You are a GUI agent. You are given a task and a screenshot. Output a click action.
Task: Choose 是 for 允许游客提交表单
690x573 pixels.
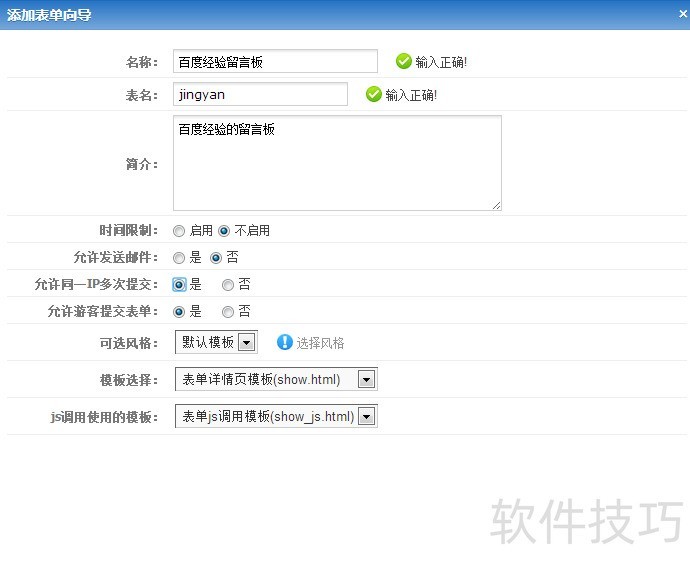pyautogui.click(x=179, y=311)
